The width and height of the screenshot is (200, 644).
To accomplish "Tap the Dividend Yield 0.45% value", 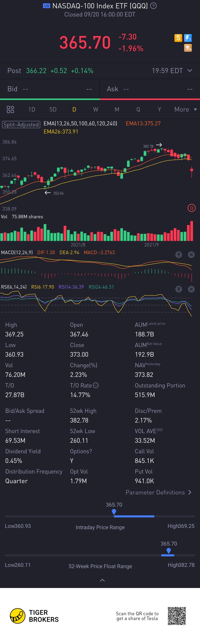I will click(x=14, y=461).
